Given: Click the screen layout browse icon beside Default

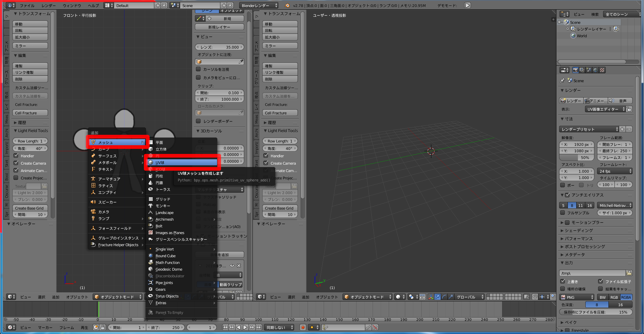Looking at the screenshot, I should point(108,5).
